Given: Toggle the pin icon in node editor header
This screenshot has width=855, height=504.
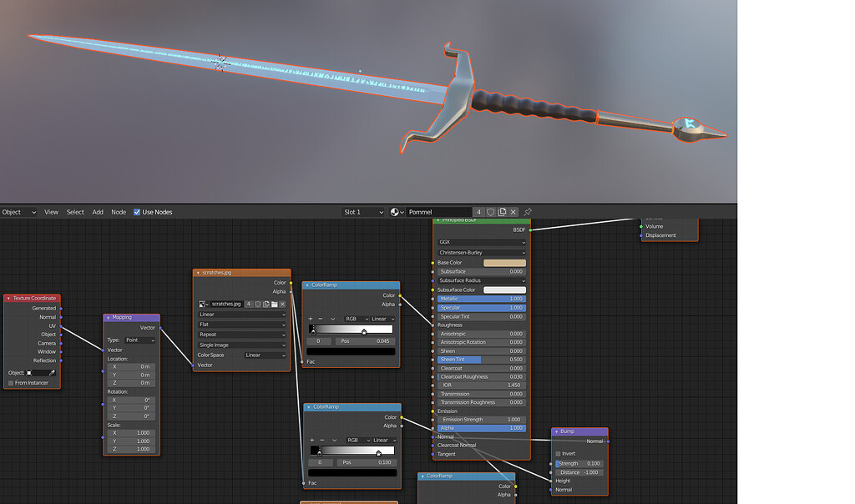Looking at the screenshot, I should point(528,212).
